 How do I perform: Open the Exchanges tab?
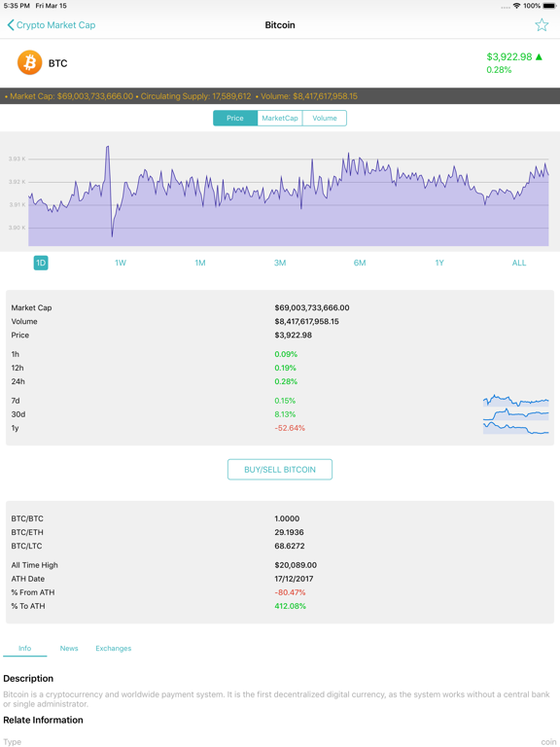tap(114, 649)
